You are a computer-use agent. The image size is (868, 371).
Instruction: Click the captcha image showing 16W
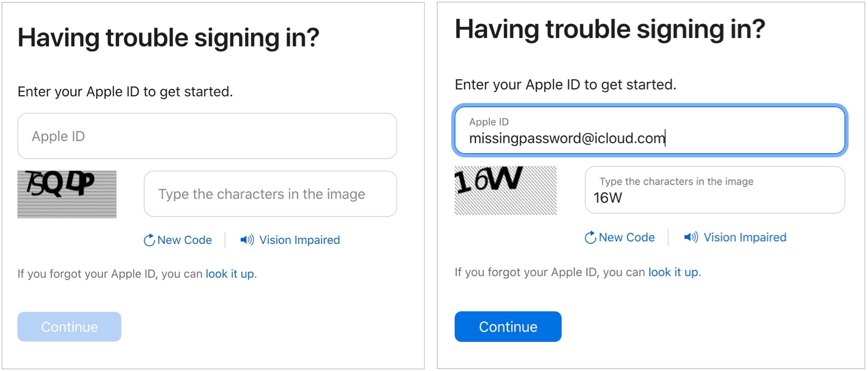click(x=505, y=190)
